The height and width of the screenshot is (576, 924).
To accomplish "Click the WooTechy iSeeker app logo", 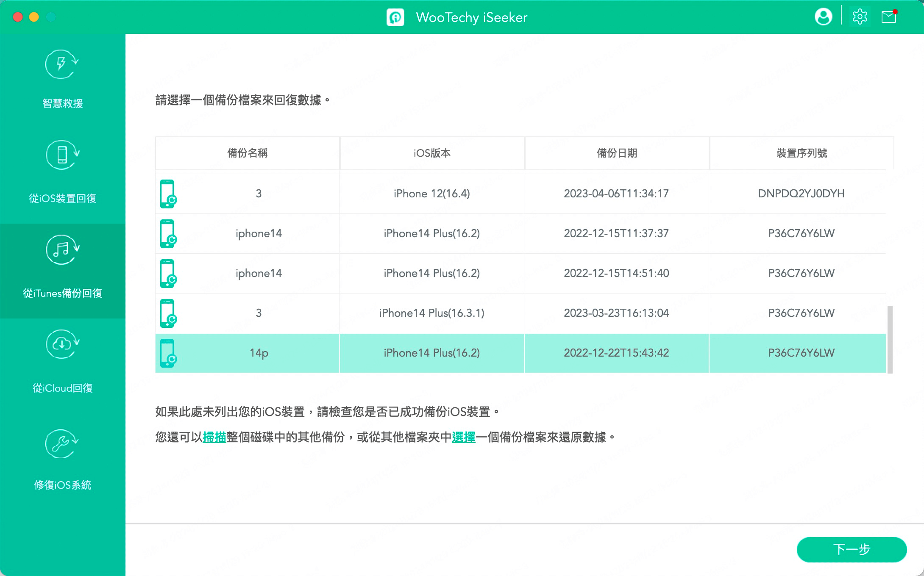I will pos(395,17).
